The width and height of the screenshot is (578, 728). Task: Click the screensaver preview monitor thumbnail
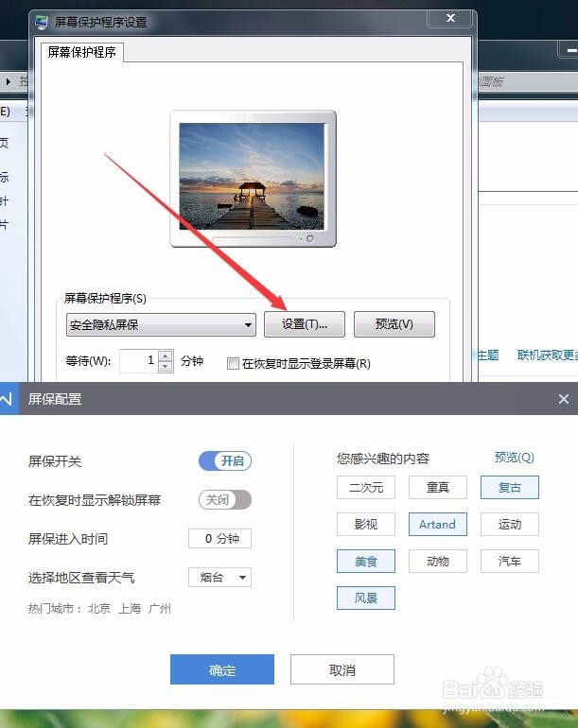[x=254, y=179]
